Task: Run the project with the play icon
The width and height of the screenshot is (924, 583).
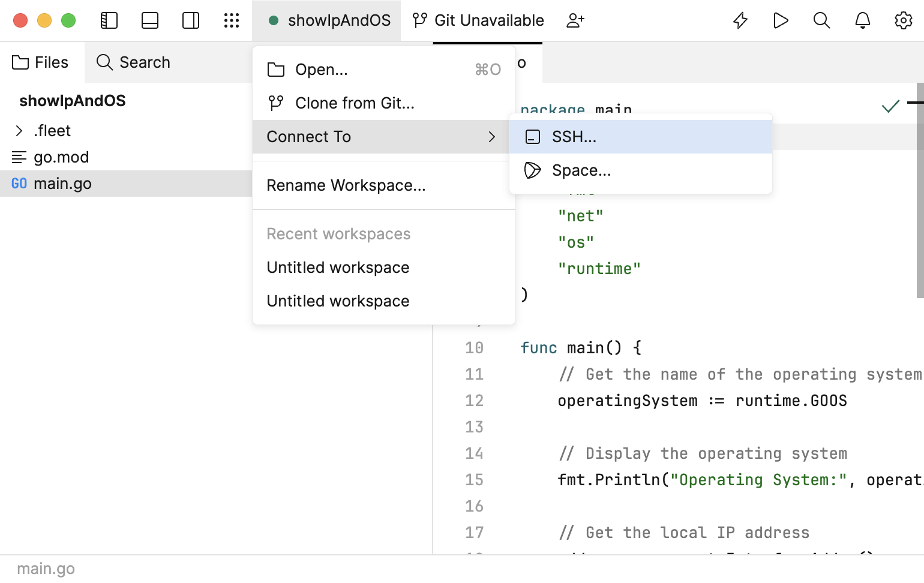Action: pyautogui.click(x=781, y=20)
